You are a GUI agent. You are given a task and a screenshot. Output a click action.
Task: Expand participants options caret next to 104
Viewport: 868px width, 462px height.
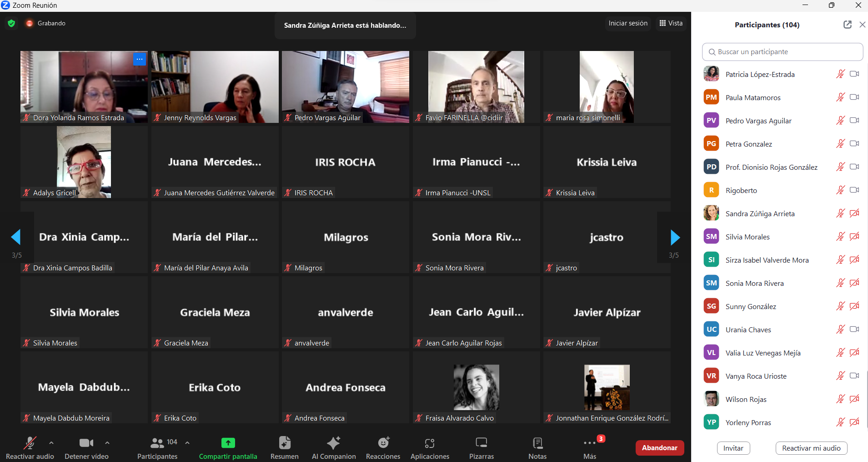(187, 442)
